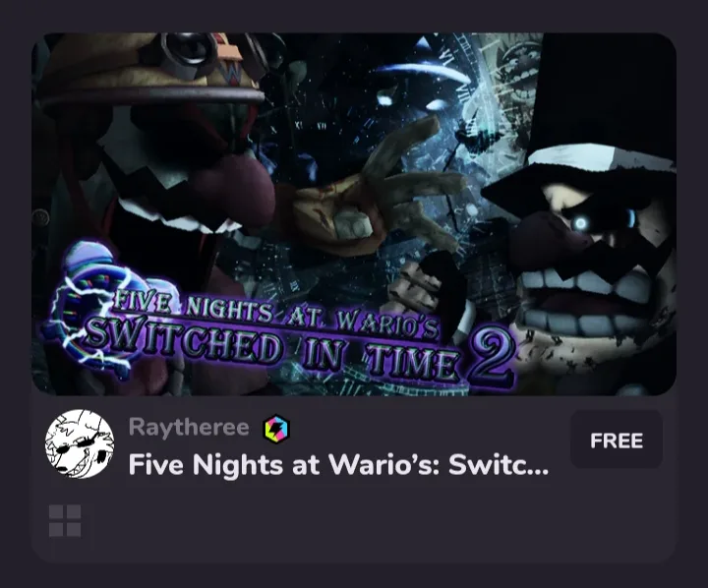Click the glowing blue eye of top-hat Wario
The image size is (708, 588).
[580, 222]
